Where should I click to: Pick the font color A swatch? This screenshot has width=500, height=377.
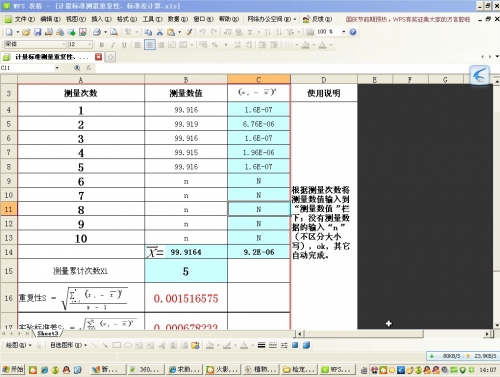323,45
